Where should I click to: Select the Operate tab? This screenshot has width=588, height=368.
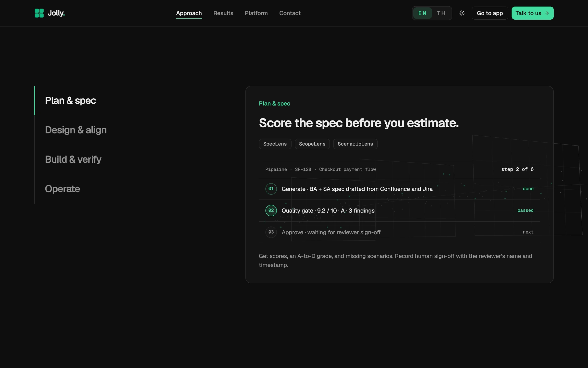pyautogui.click(x=62, y=189)
